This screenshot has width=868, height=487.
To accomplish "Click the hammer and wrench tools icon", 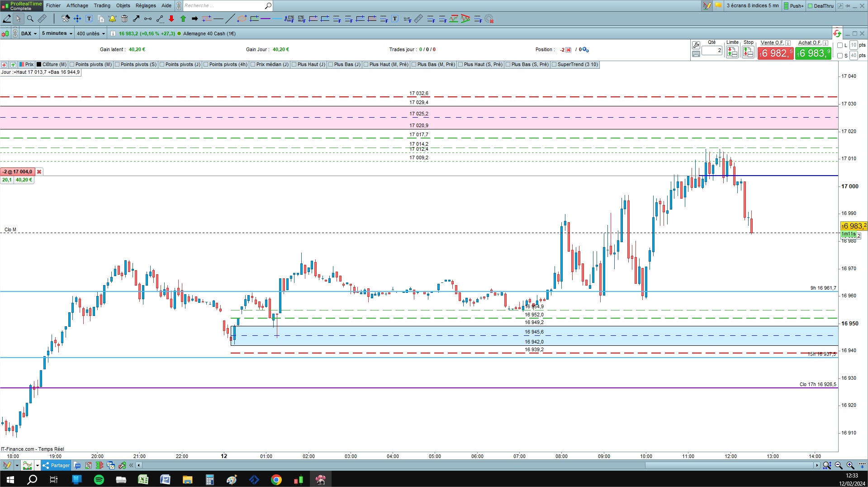I will (x=66, y=19).
